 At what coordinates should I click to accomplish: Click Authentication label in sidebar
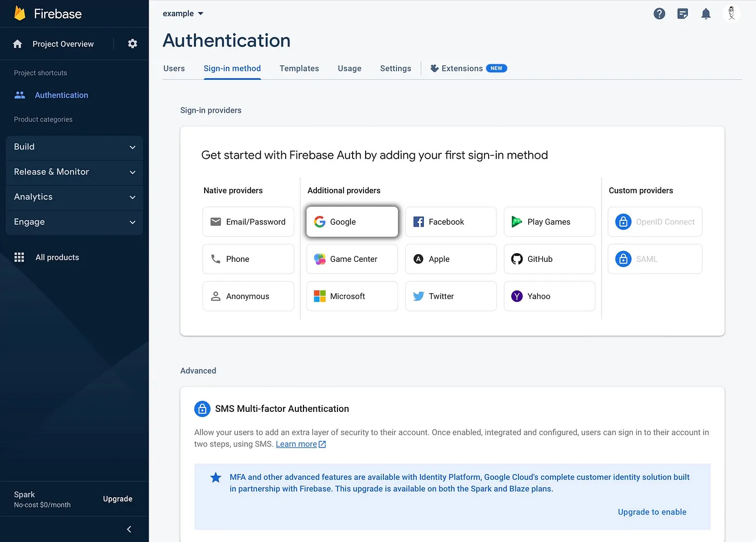pos(62,95)
